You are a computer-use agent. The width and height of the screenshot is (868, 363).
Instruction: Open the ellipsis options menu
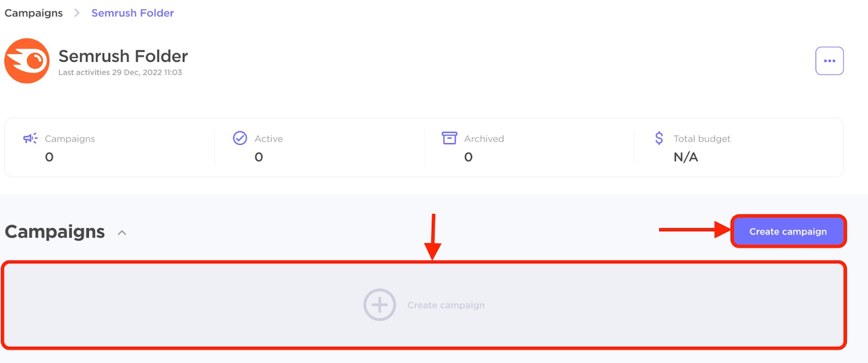tap(829, 60)
